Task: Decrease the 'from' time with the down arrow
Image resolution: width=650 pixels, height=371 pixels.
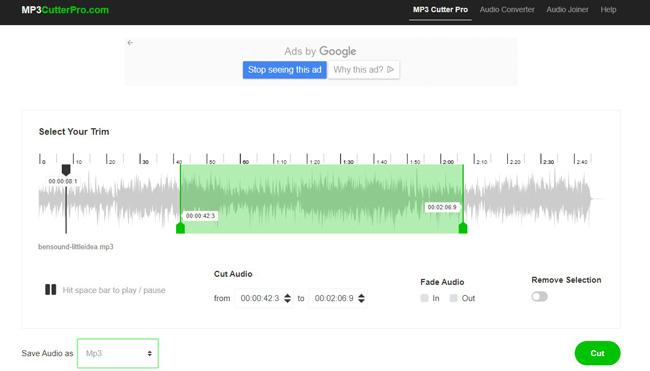Action: (x=287, y=301)
